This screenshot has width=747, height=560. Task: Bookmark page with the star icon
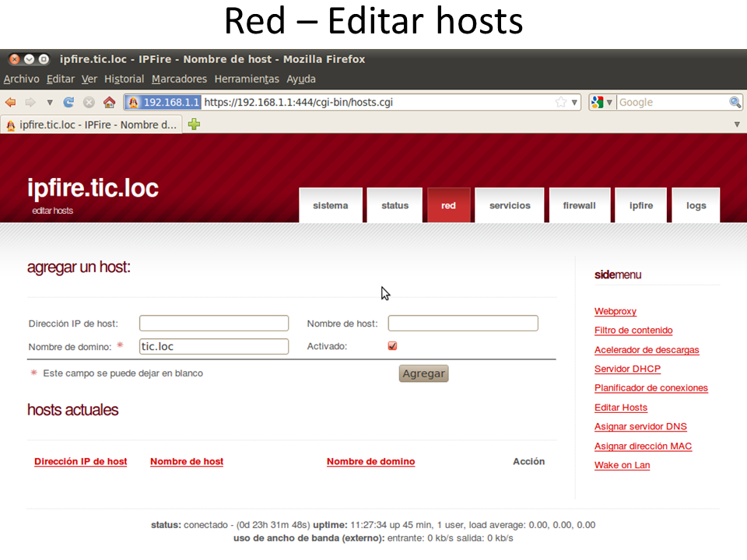(560, 103)
